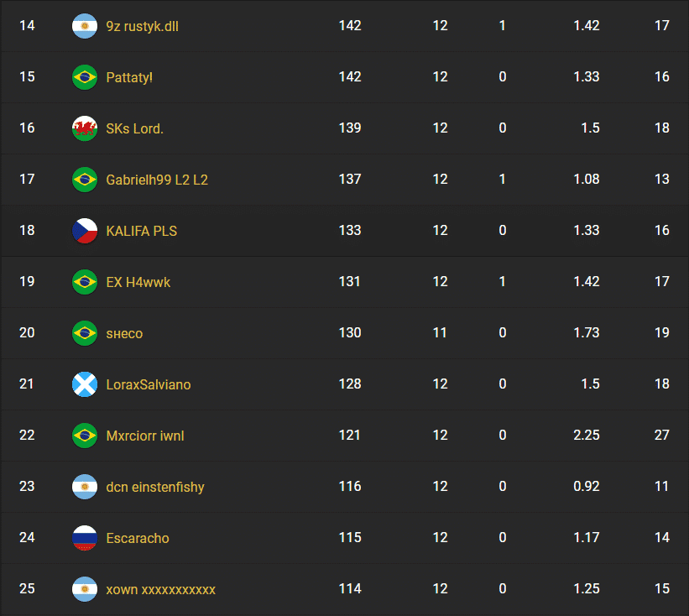Select the score 121 for Mxrciorr iwnl
This screenshot has height=616, width=689.
tap(350, 436)
